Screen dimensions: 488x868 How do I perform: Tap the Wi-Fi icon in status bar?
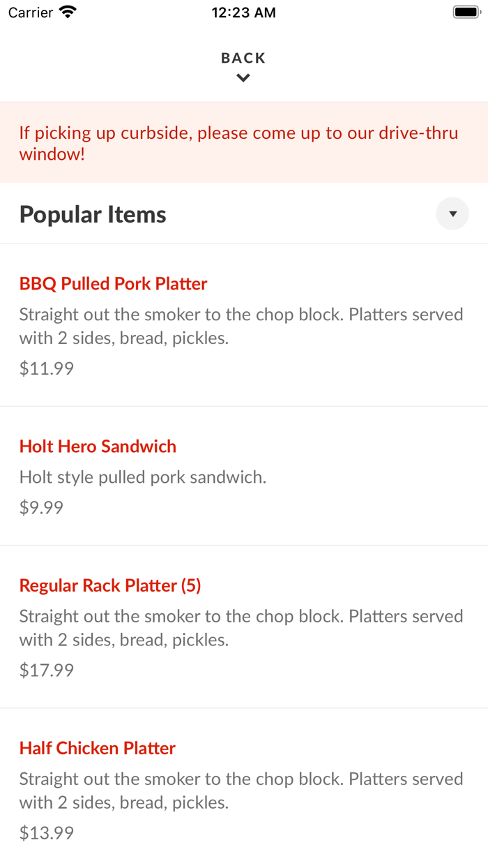click(66, 11)
